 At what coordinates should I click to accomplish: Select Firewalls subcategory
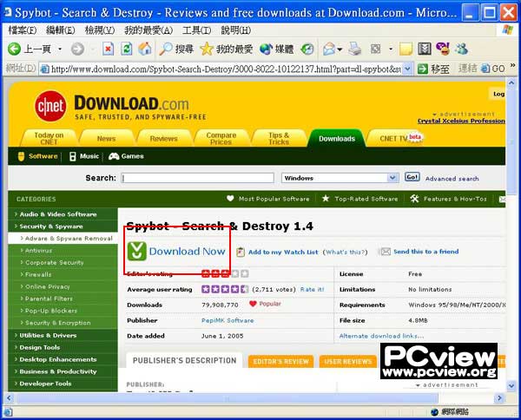click(x=38, y=274)
